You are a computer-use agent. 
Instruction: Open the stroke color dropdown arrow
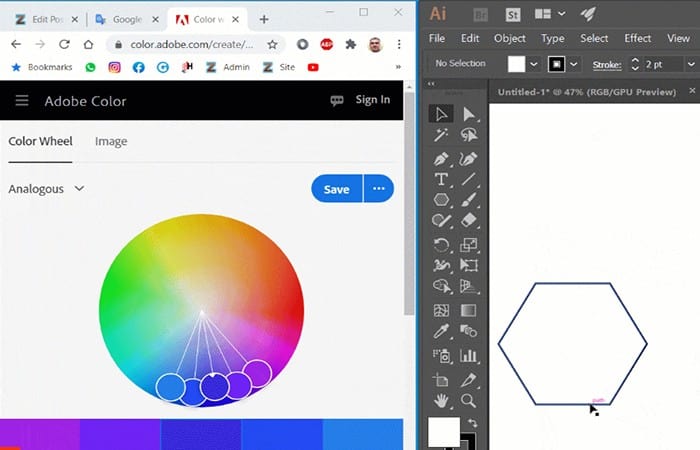pos(574,64)
